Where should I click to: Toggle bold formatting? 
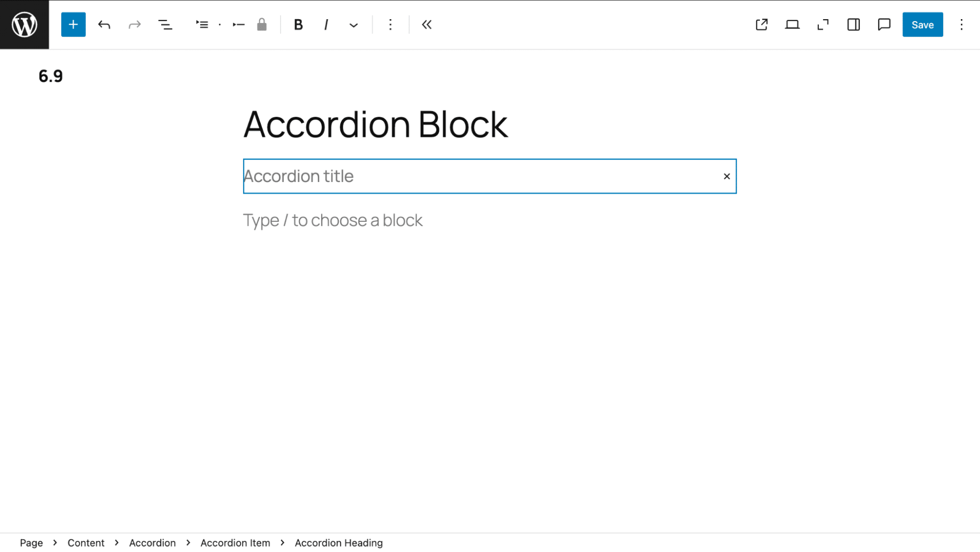point(298,25)
